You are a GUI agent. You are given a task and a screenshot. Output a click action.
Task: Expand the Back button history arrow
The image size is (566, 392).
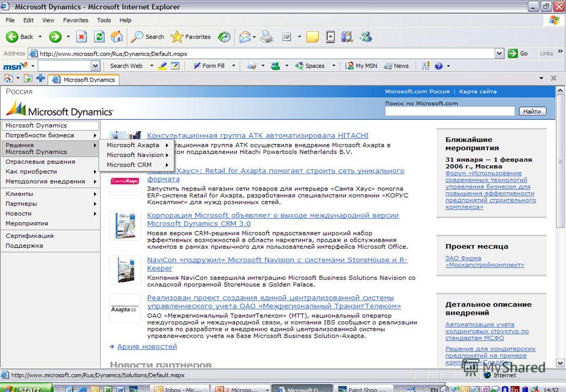click(40, 36)
